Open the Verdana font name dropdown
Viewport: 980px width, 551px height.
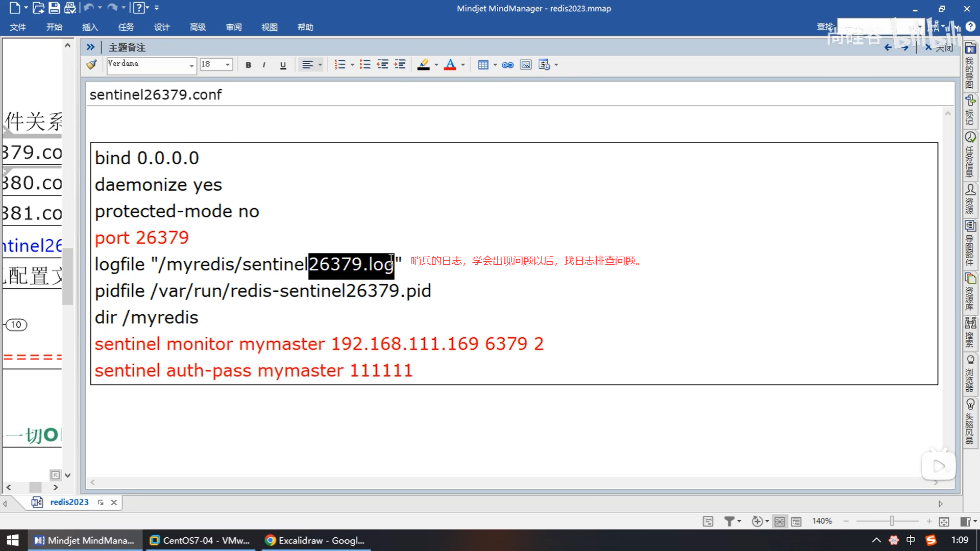click(x=191, y=65)
